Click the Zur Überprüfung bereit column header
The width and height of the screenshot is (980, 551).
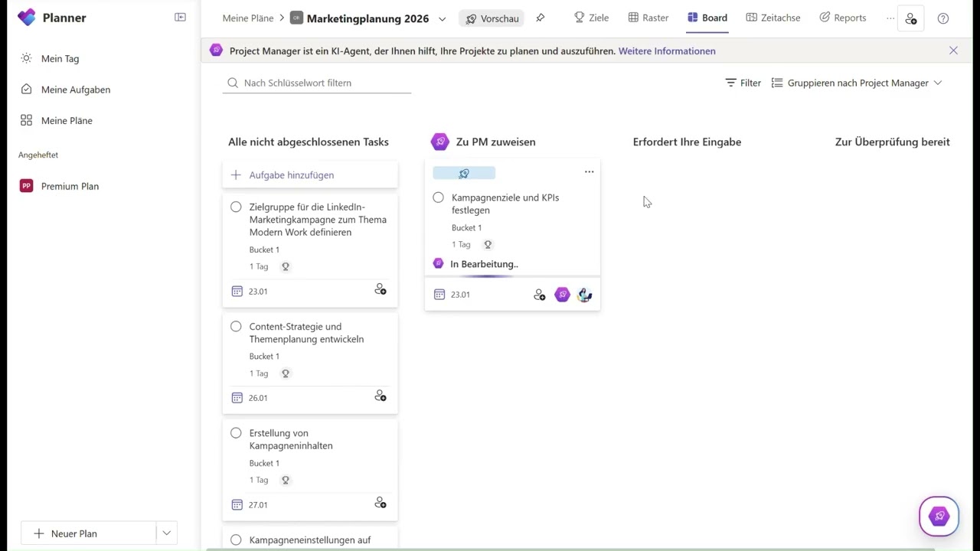893,142
